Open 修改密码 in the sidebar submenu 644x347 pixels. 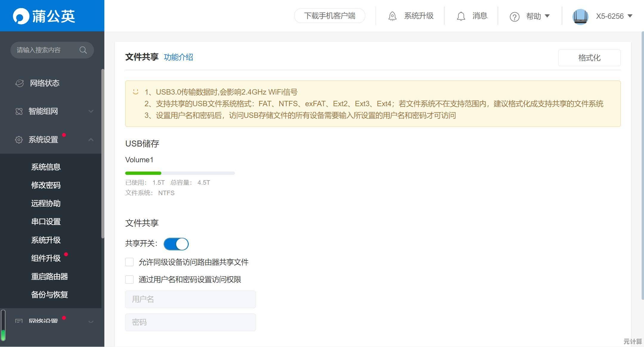46,185
